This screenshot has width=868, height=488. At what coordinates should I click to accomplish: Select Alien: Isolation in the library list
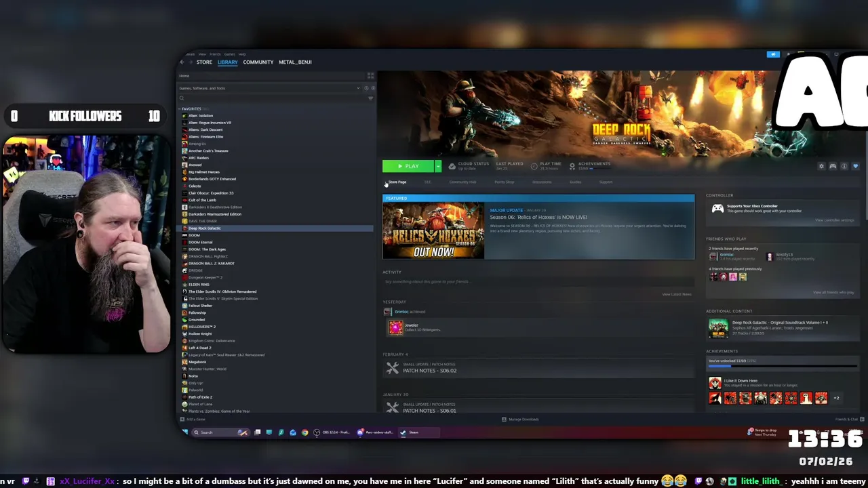click(x=201, y=116)
